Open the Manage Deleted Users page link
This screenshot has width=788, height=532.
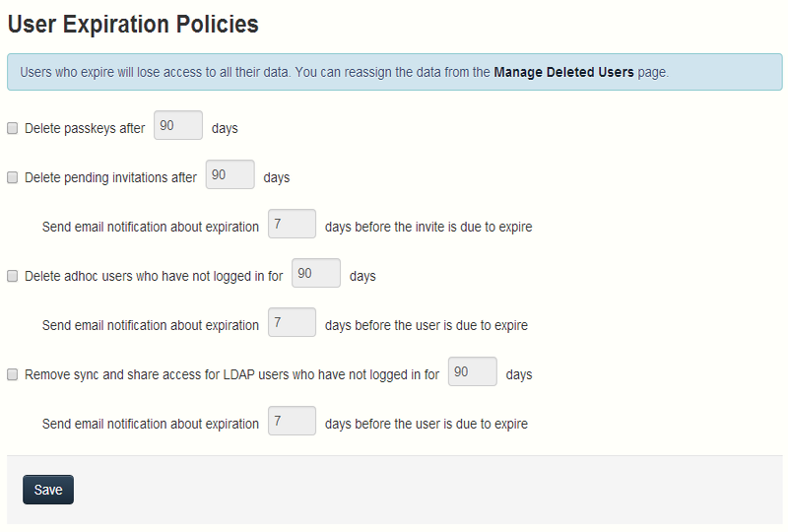pyautogui.click(x=563, y=72)
